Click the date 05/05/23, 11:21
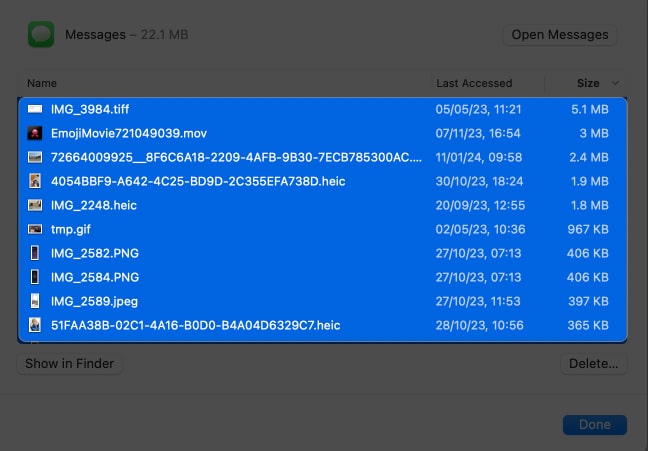The height and width of the screenshot is (451, 648). click(478, 109)
